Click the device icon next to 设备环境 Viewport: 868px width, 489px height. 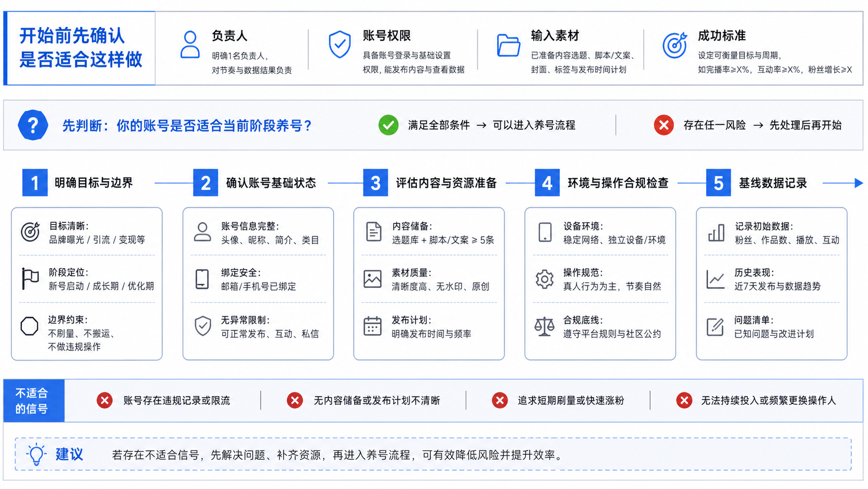(545, 232)
